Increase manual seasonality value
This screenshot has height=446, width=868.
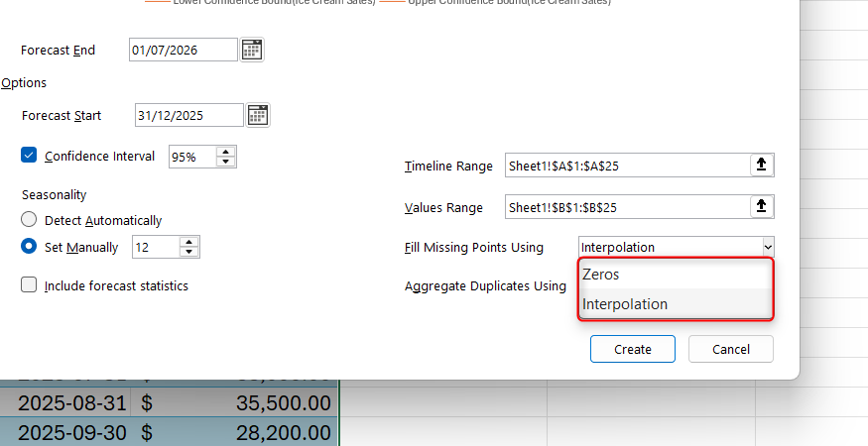(x=188, y=242)
